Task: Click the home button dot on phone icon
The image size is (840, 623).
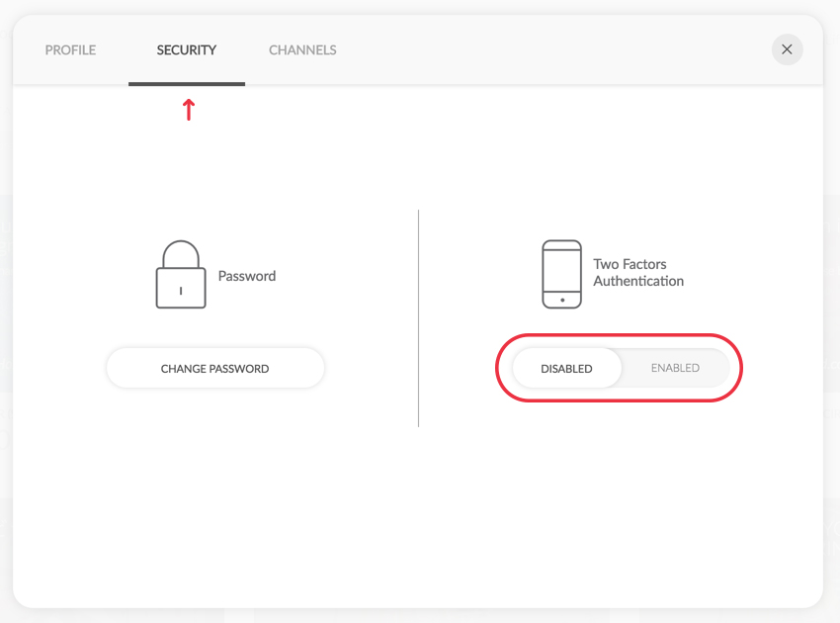Action: coord(562,301)
